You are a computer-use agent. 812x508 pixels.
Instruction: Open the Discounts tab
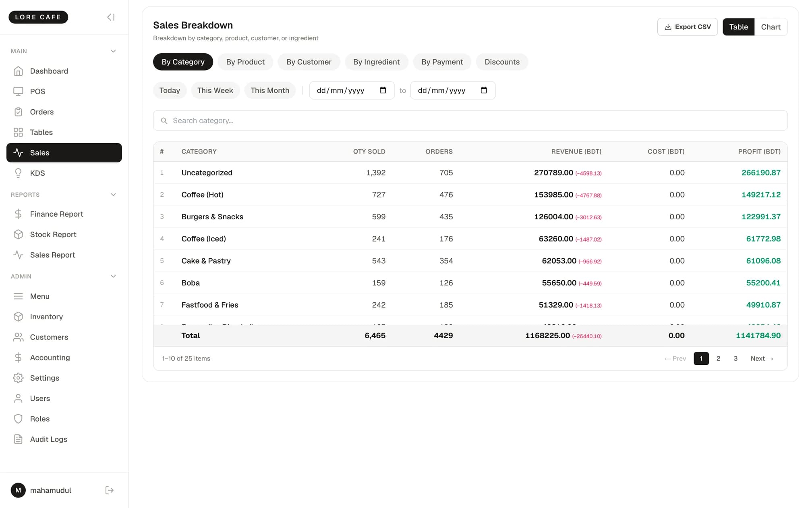[x=502, y=62]
